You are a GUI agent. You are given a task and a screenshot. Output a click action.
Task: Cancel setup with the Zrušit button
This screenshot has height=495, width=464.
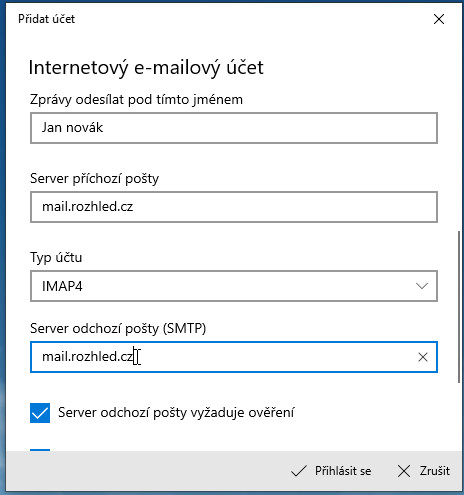424,471
